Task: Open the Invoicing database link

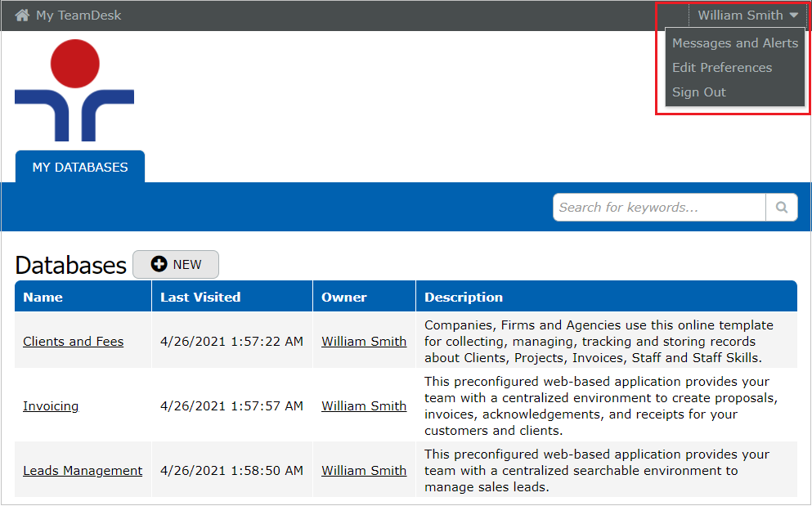Action: (x=51, y=406)
